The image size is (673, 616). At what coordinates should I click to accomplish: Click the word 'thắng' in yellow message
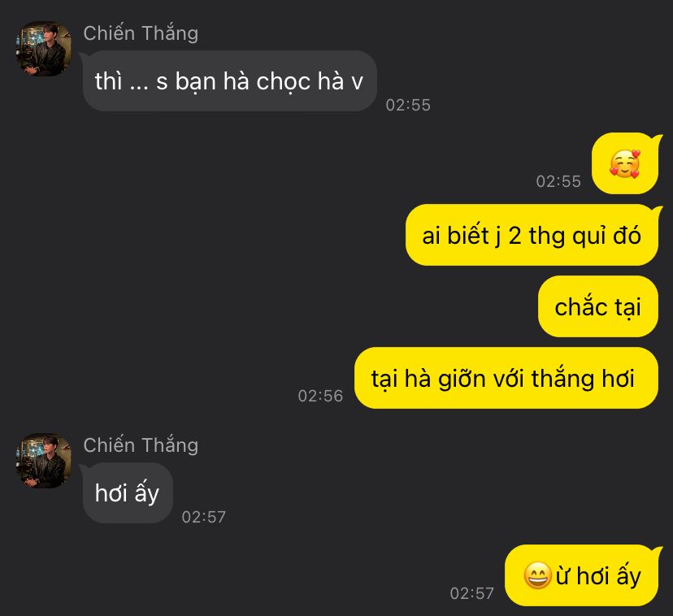tap(562, 379)
